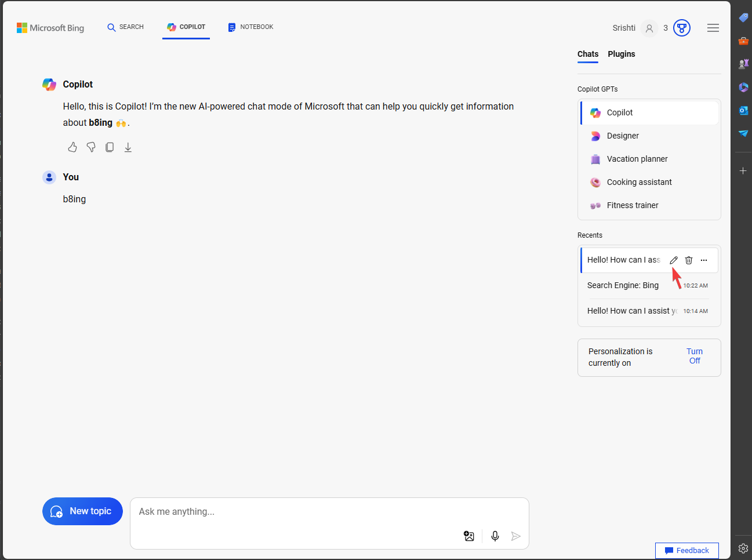Activate the microphone for voice input
Screen dimensions: 752x560
495,536
